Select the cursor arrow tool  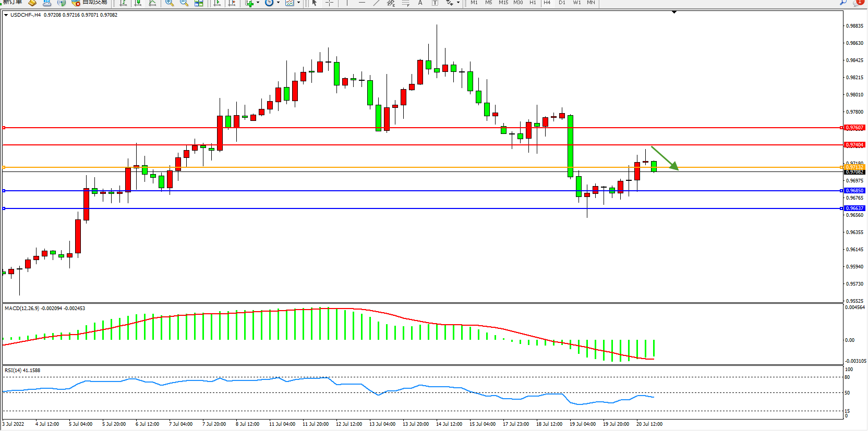click(x=315, y=3)
